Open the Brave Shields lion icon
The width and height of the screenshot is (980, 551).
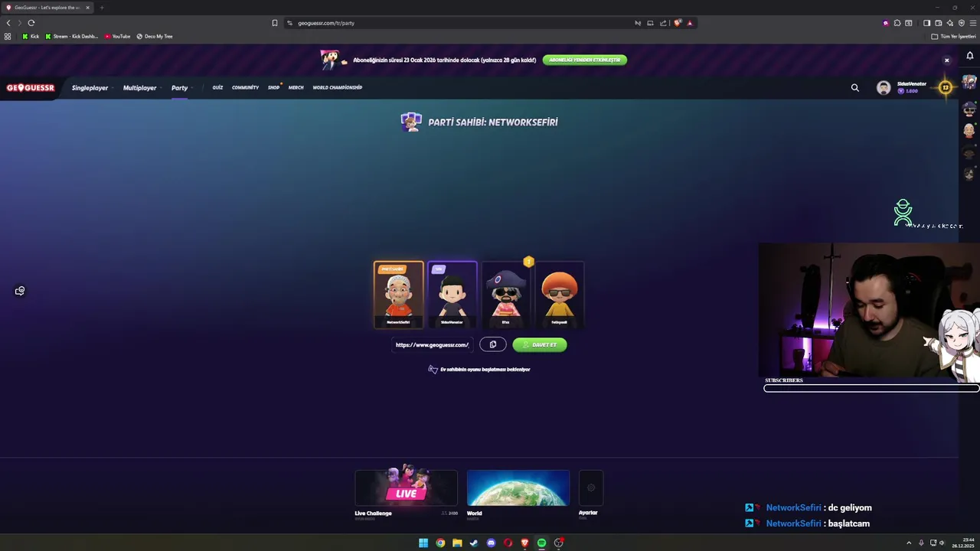[x=677, y=23]
